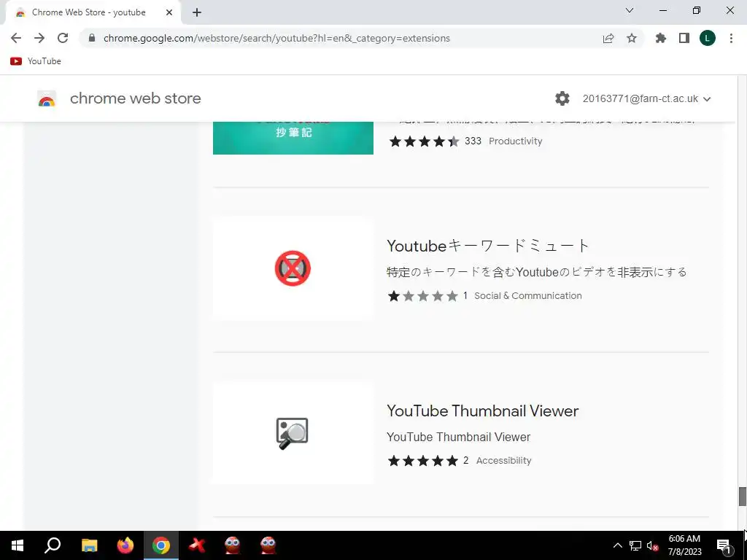Open the Windows Start menu
Viewport: 747px width, 560px height.
pyautogui.click(x=18, y=545)
